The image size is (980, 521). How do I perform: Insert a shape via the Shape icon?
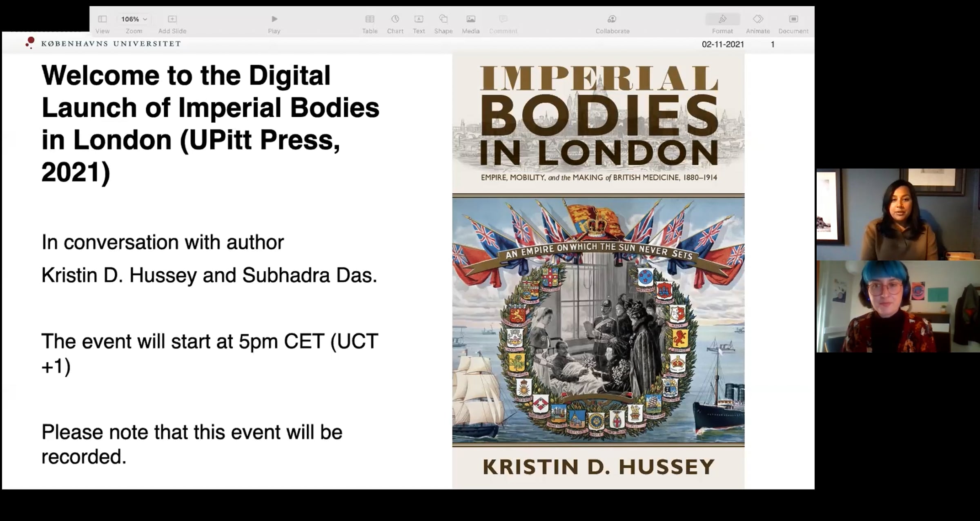(x=443, y=19)
